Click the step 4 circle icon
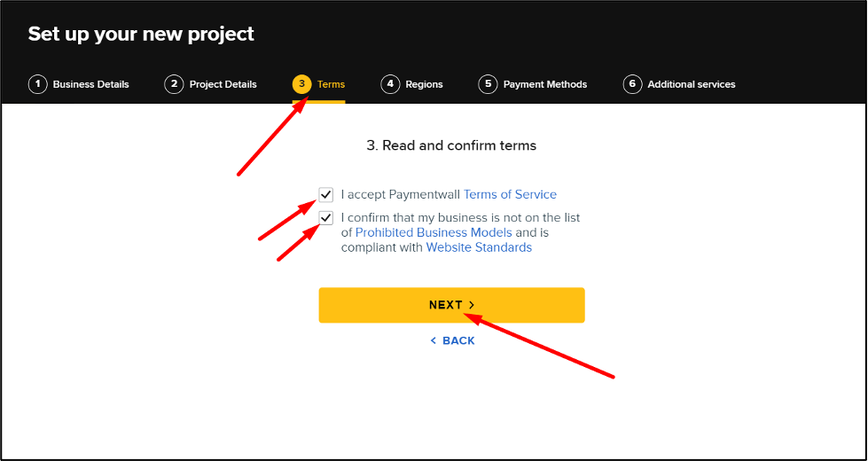This screenshot has height=461, width=868. pos(390,84)
